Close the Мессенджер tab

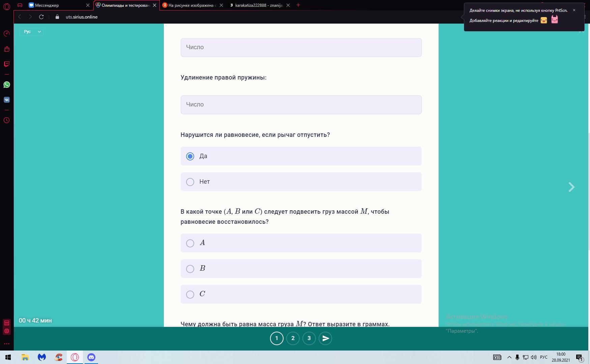(x=88, y=5)
